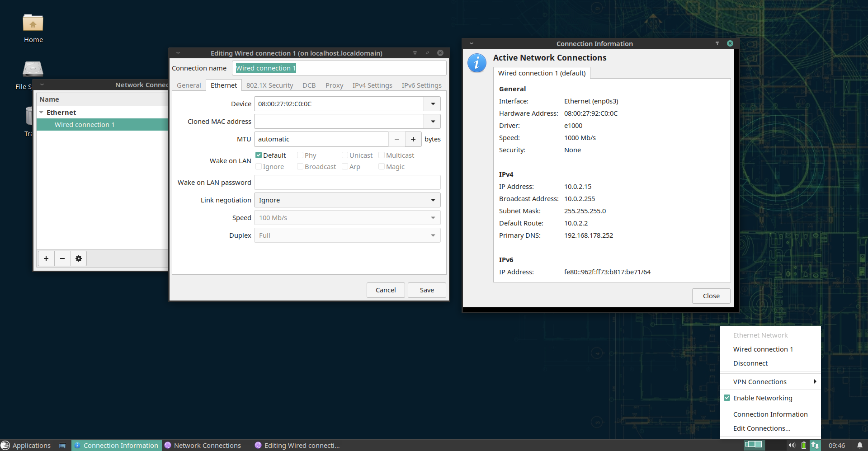Select Disconnect from the network menu
The image size is (868, 451).
(x=750, y=363)
